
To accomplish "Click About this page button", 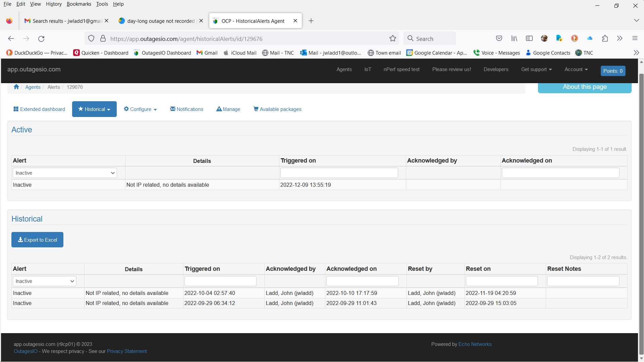I will [585, 87].
